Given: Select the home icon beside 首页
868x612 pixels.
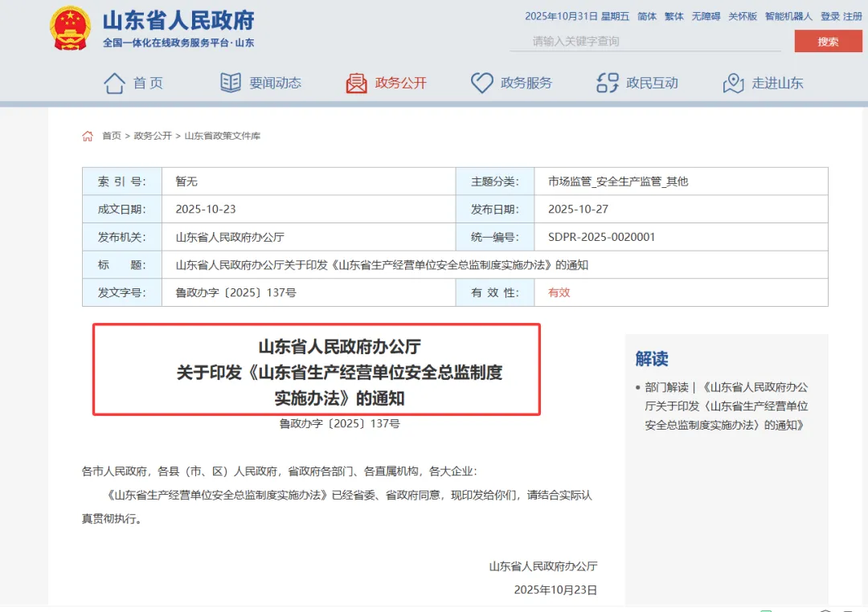Looking at the screenshot, I should click(x=114, y=81).
